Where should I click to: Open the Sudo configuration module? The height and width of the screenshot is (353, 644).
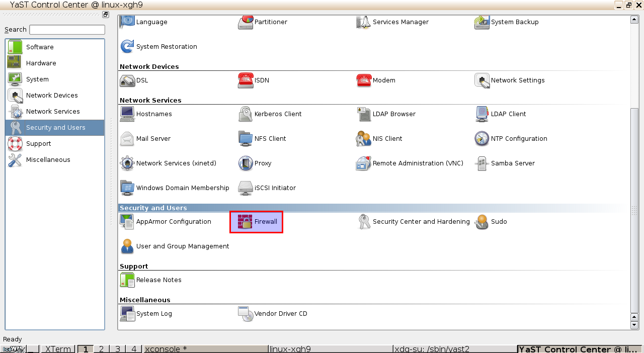click(x=491, y=222)
